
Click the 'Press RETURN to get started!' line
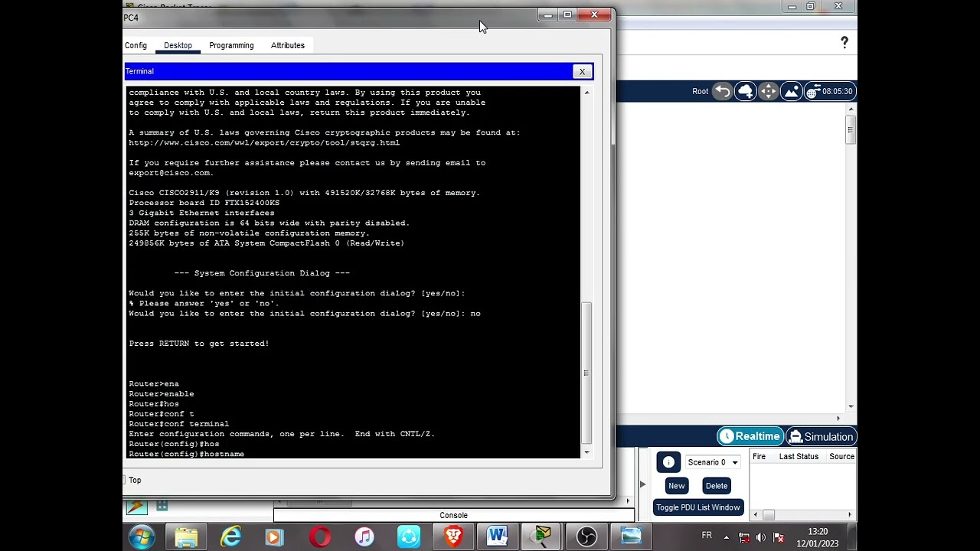tap(199, 344)
